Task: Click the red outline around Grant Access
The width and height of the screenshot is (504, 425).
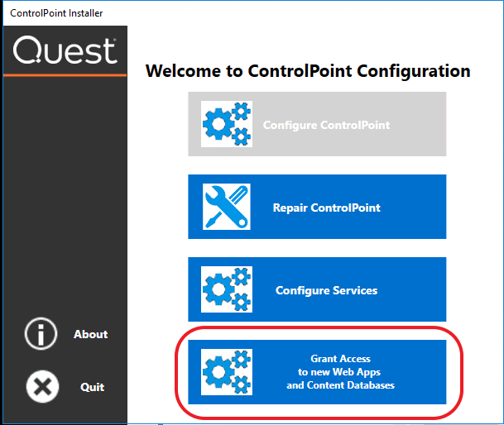Action: click(461, 372)
